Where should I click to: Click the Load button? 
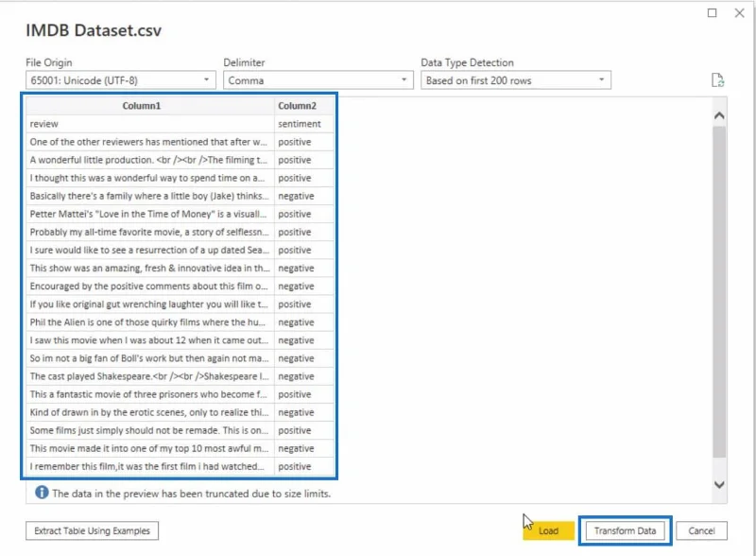coord(549,530)
